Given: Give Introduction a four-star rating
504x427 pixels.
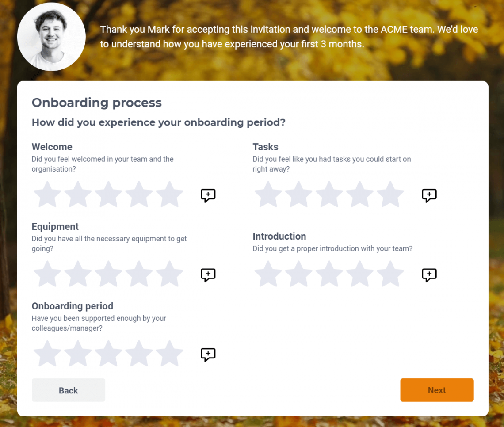Looking at the screenshot, I should [360, 274].
